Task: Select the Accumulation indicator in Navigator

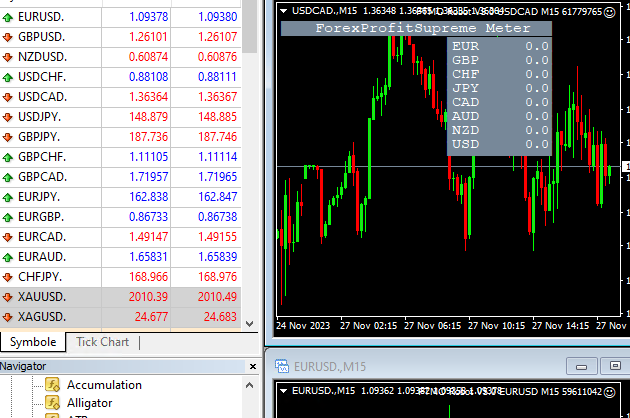Action: coord(104,385)
